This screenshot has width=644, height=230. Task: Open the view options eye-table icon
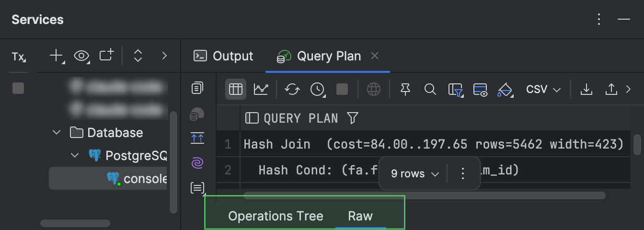[x=480, y=90]
